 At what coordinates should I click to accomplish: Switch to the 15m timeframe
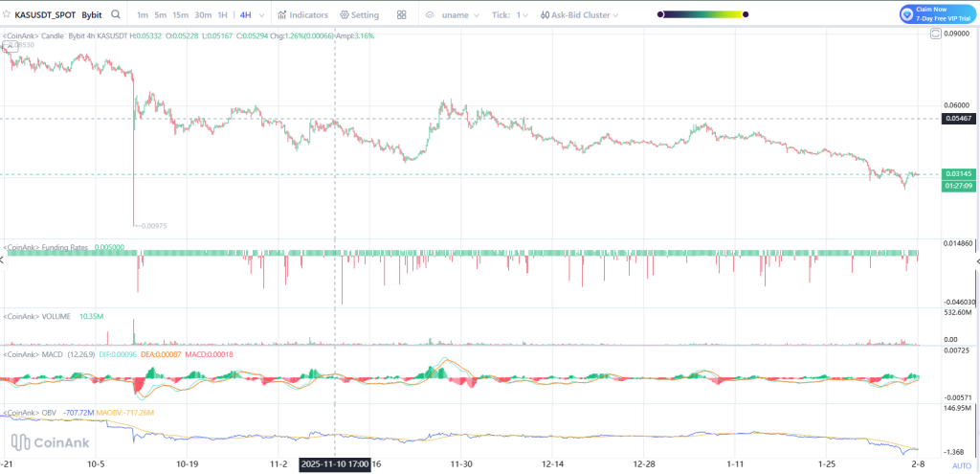click(180, 15)
